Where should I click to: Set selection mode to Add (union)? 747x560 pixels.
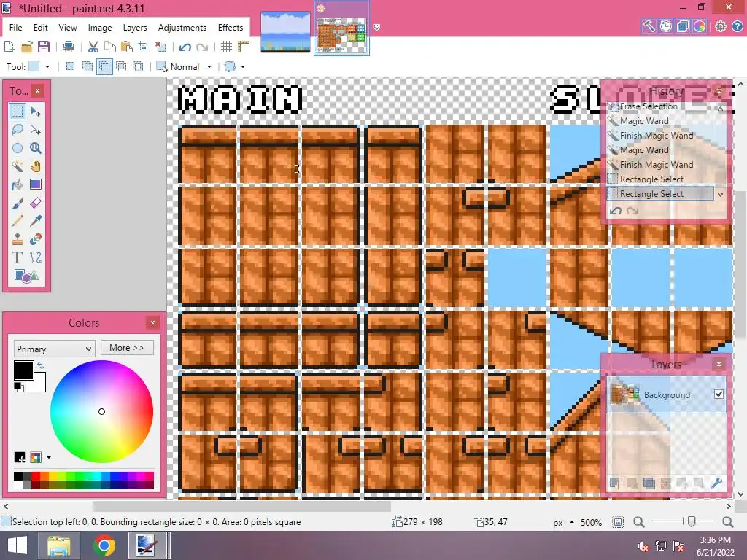pyautogui.click(x=88, y=66)
